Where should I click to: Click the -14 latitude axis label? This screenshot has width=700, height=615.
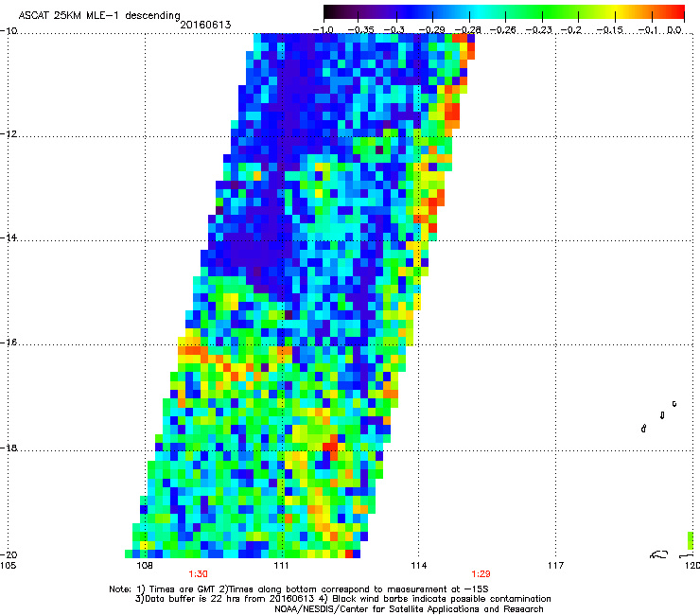[9, 238]
